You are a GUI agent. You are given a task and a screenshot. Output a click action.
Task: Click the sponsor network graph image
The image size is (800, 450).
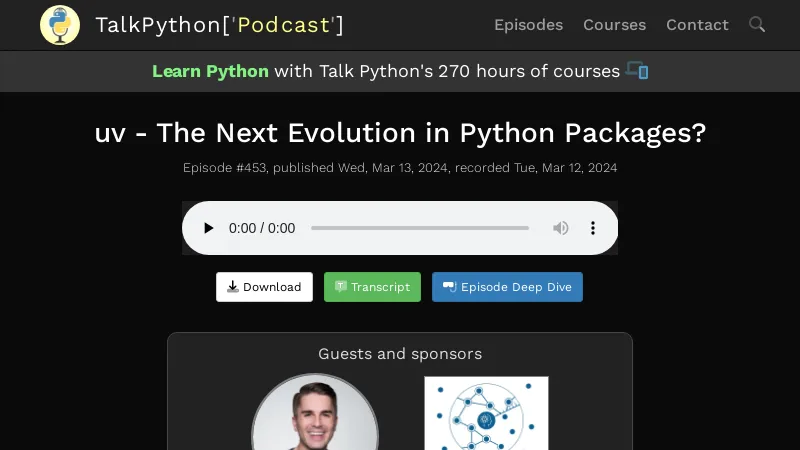486,413
